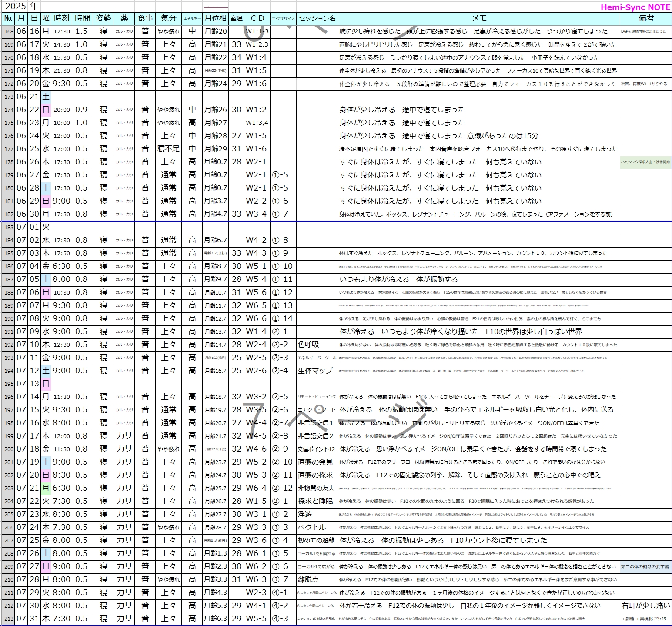Click the 浮遊 session cell

coord(318,514)
